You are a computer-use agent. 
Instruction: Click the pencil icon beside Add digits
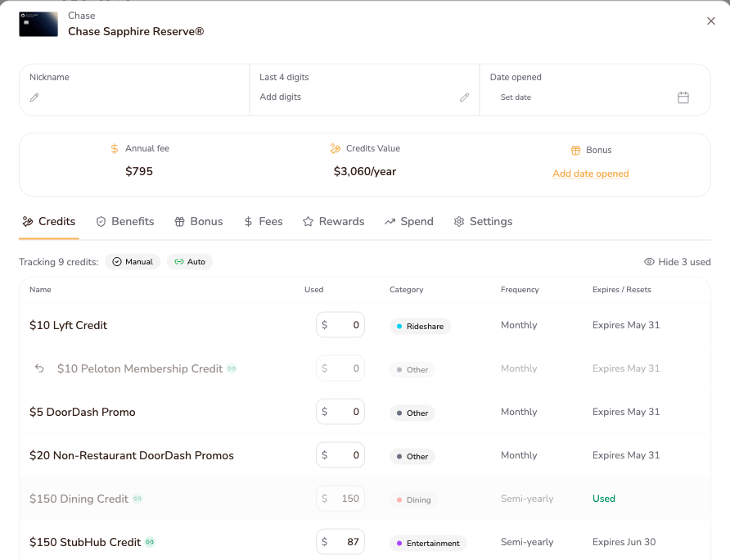pos(464,97)
